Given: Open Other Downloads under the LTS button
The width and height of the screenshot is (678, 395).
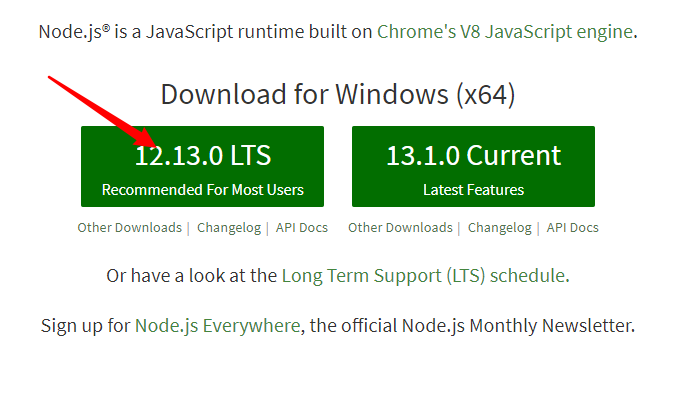Looking at the screenshot, I should 130,228.
